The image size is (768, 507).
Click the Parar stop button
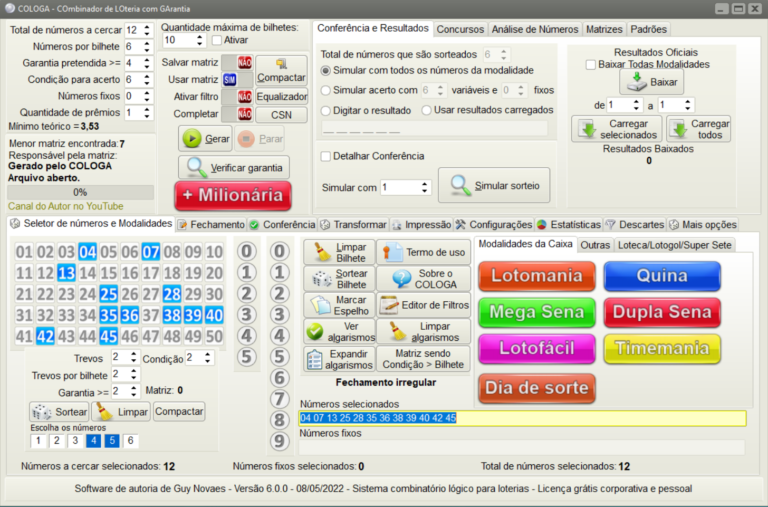point(260,139)
